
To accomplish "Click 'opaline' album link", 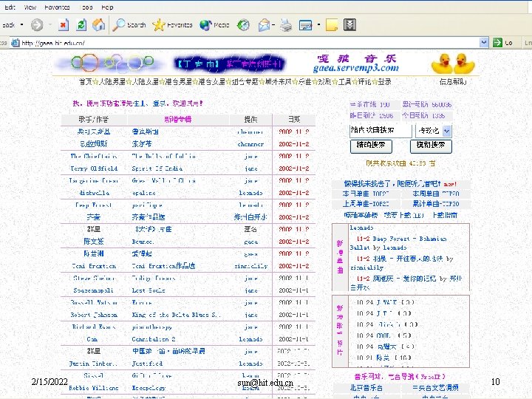I will 144,193.
